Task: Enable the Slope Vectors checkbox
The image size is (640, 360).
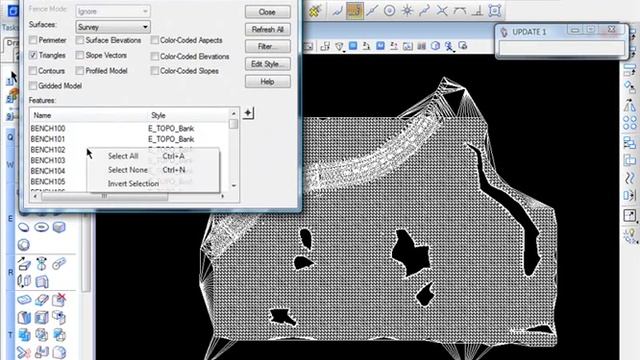Action: (80, 55)
